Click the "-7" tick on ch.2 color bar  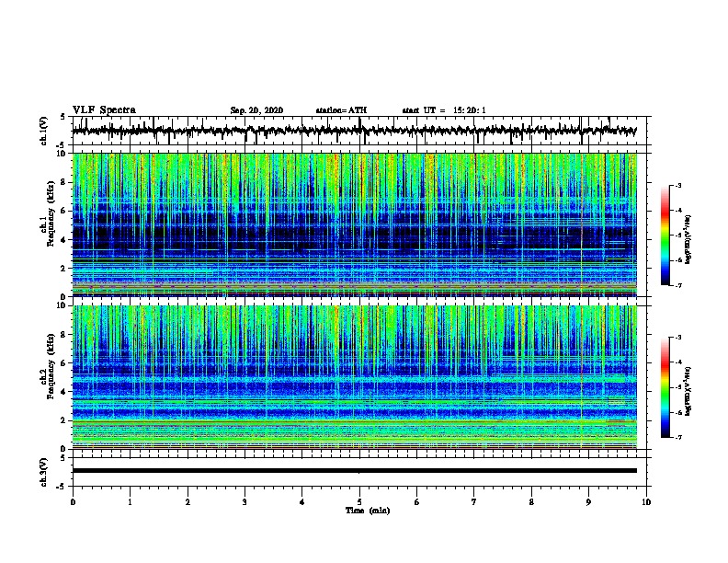pyautogui.click(x=678, y=437)
